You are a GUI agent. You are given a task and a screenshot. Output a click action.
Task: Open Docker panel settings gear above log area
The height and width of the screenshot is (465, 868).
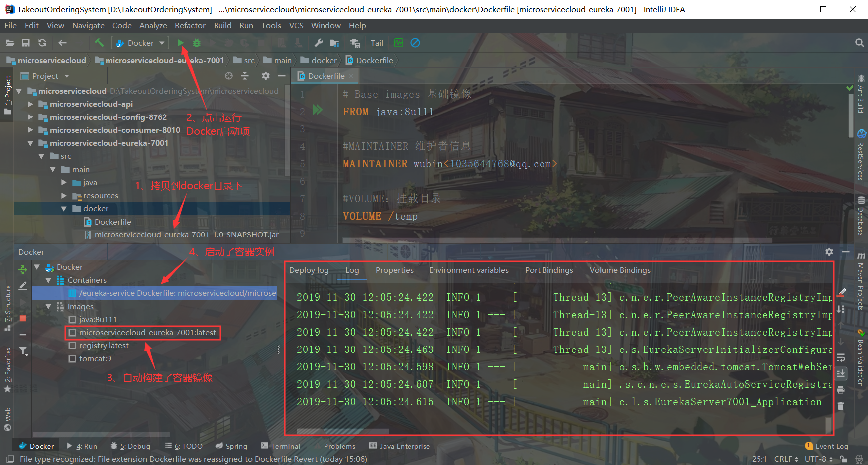(x=829, y=252)
